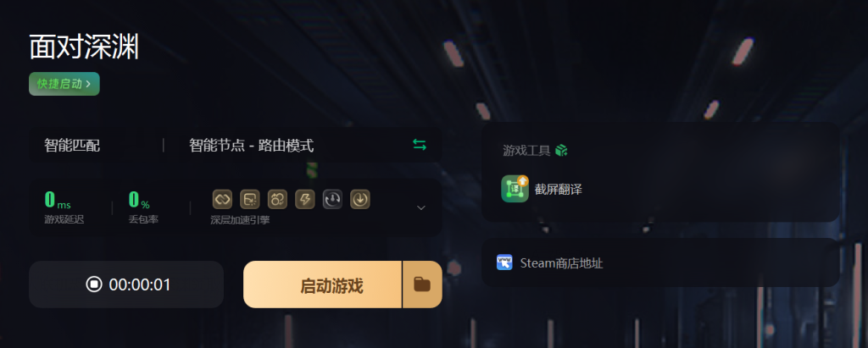The height and width of the screenshot is (348, 868).
Task: Click the 启动游戏 button
Action: click(322, 284)
